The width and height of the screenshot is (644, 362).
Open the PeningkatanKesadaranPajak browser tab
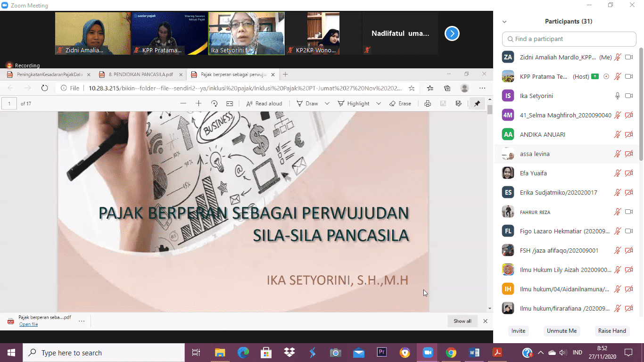coord(49,74)
